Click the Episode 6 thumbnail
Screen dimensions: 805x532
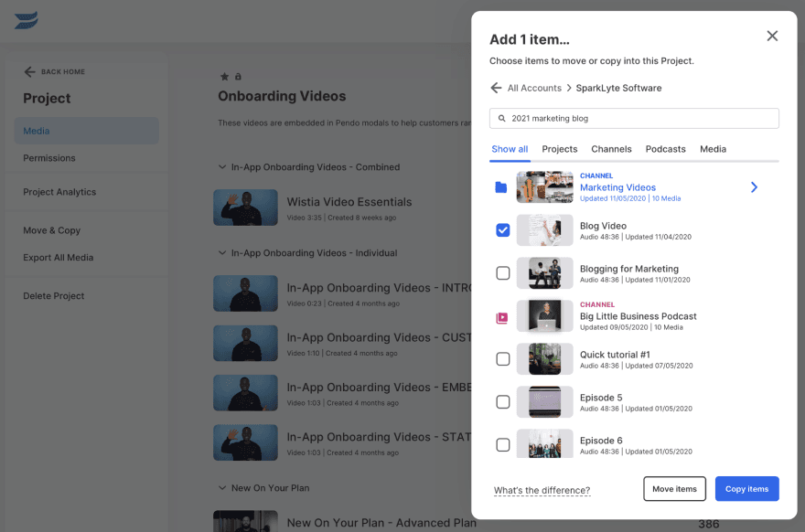point(544,443)
